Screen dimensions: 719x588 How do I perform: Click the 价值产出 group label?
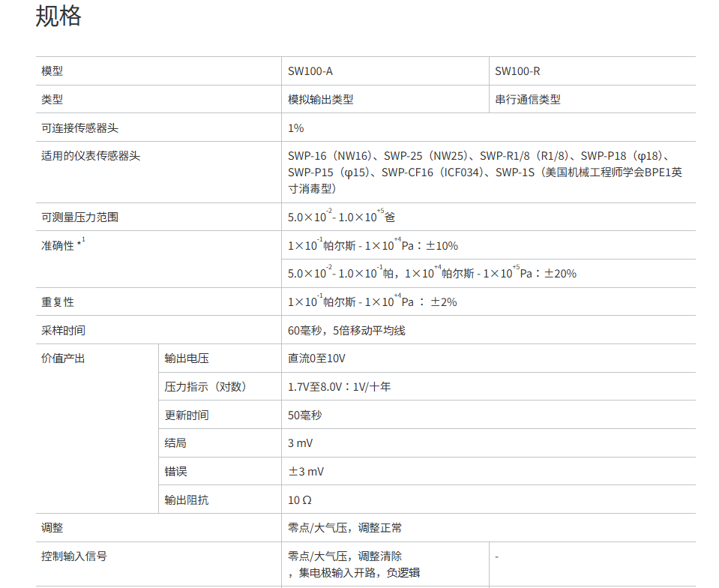63,358
